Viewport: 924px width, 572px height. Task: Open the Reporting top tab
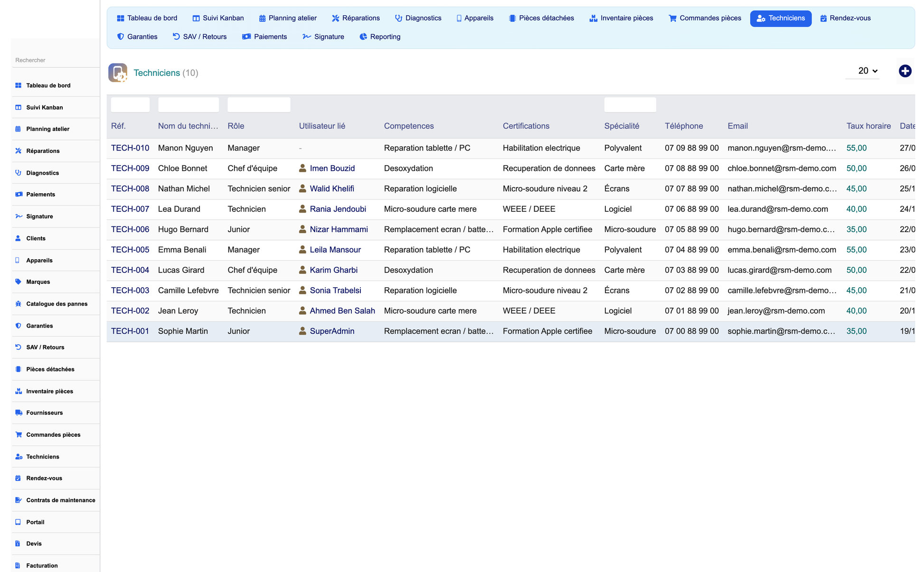click(380, 37)
